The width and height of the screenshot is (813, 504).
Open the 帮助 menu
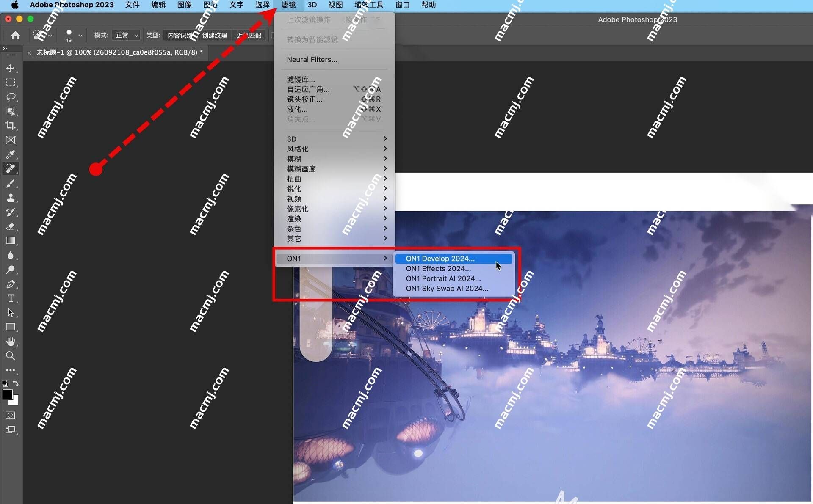click(x=429, y=5)
